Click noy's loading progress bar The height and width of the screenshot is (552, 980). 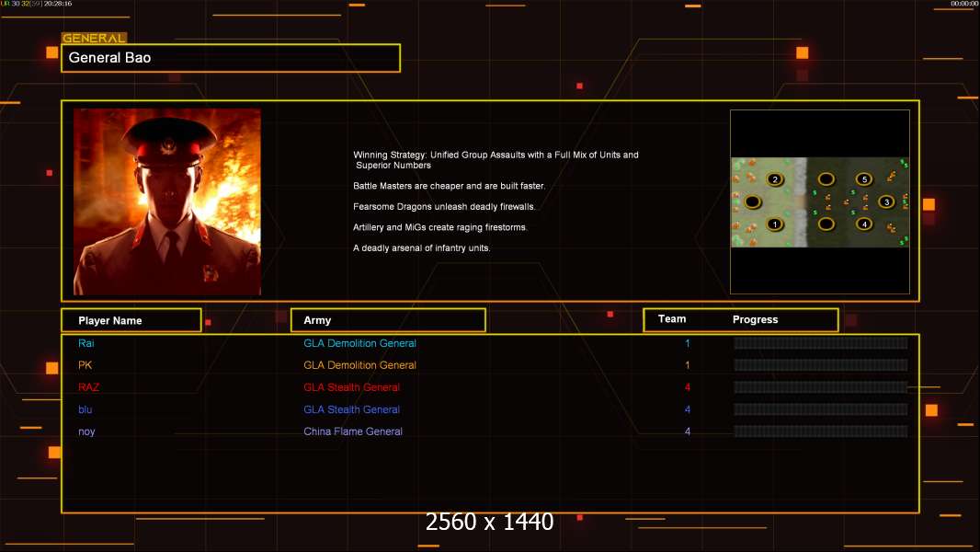click(x=821, y=431)
